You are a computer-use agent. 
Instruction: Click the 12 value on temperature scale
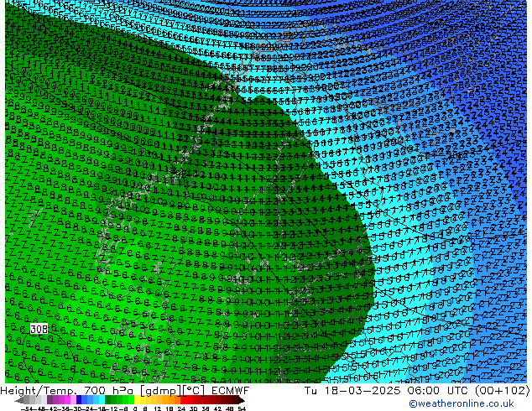click(x=158, y=408)
